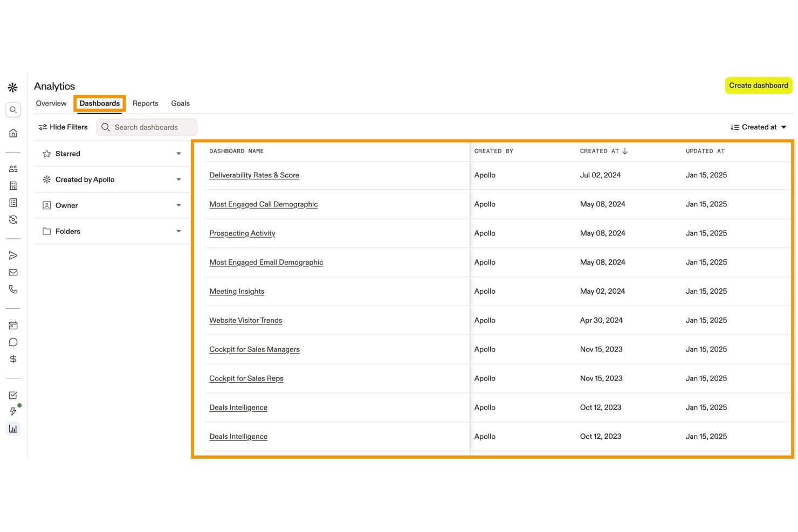Open the Website Visitor Trends dashboard
Viewport: 798px width, 532px height.
[246, 321]
